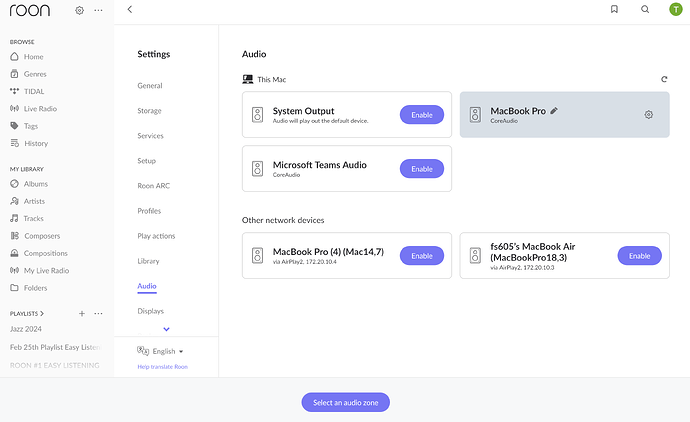Select the MacBook Pro CoreAudio card
Viewport: 690px width, 422px height.
565,115
